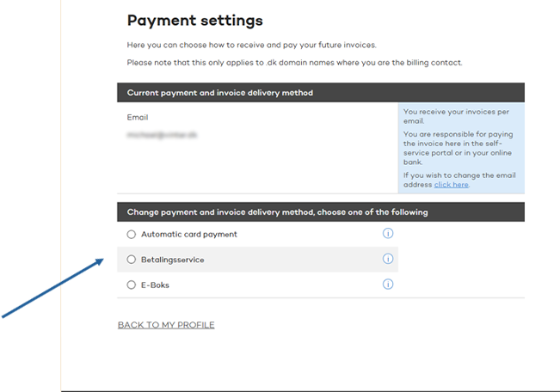Image resolution: width=560 pixels, height=392 pixels.
Task: Select the Betalingsservice radio button
Action: click(132, 260)
